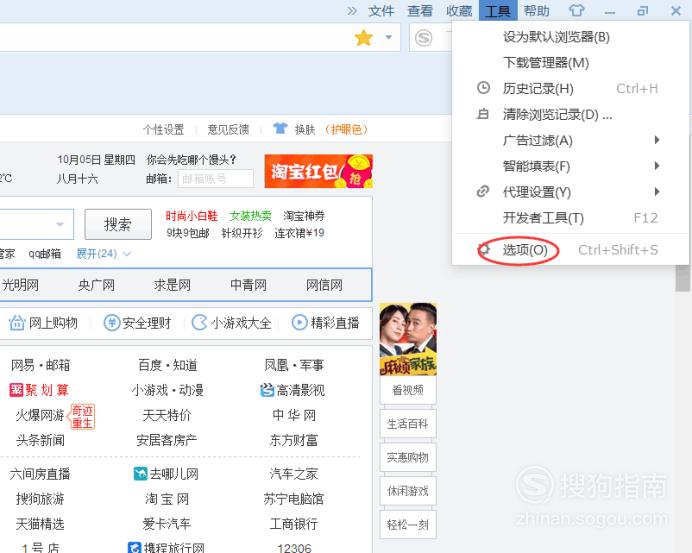Open the 汽车之家 link
This screenshot has width=692, height=553.
(x=293, y=474)
